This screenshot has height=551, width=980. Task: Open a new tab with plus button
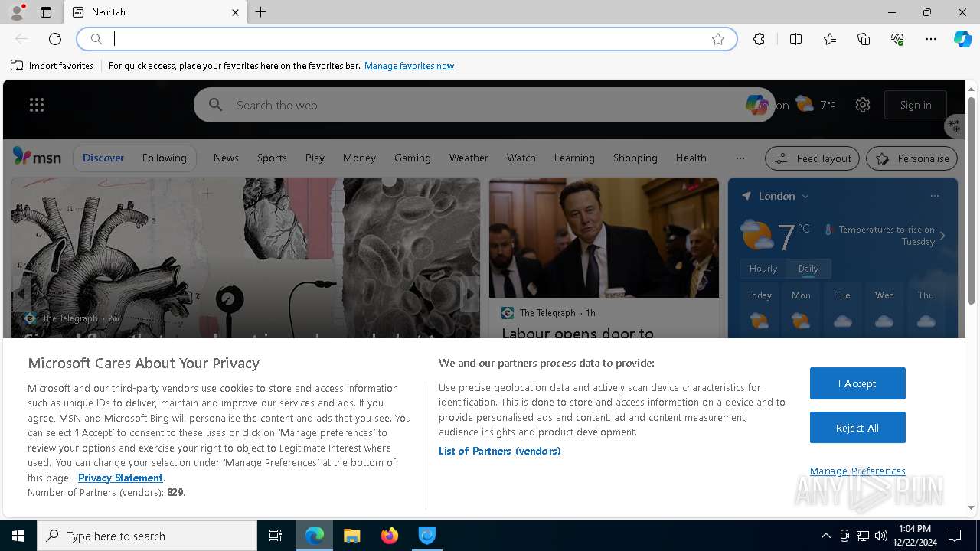tap(261, 12)
